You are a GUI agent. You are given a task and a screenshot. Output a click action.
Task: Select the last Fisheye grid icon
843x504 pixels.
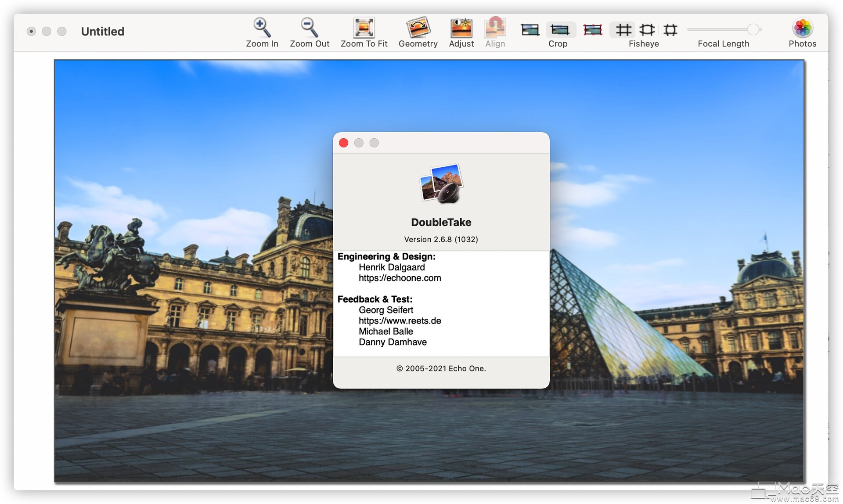tap(670, 30)
